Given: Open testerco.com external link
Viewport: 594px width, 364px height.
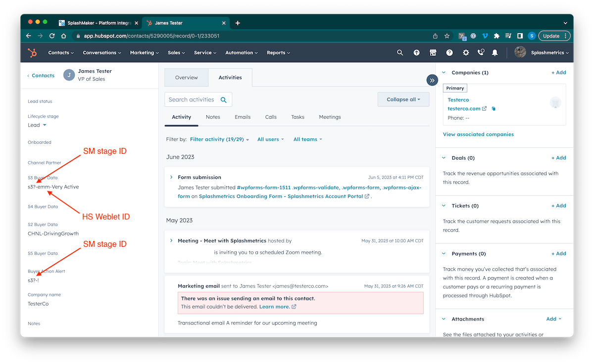Looking at the screenshot, I should 467,109.
